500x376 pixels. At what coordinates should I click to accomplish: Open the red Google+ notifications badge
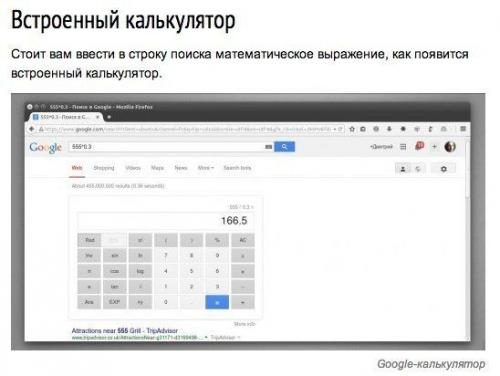tap(419, 146)
